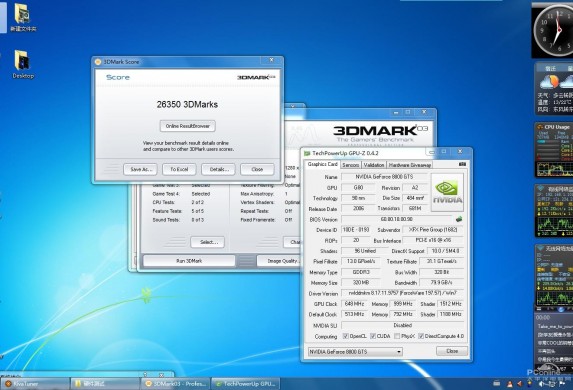Toggle the DirectCompute 4.0 checkbox

[x=421, y=336]
